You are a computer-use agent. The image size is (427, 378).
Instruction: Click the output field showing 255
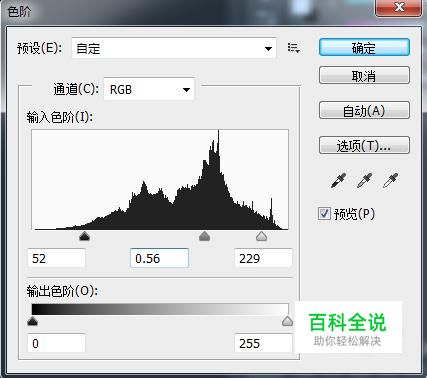point(263,343)
